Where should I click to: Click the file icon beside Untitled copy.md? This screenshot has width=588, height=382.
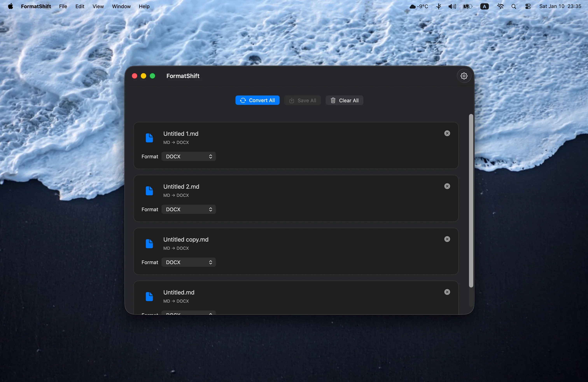(150, 243)
